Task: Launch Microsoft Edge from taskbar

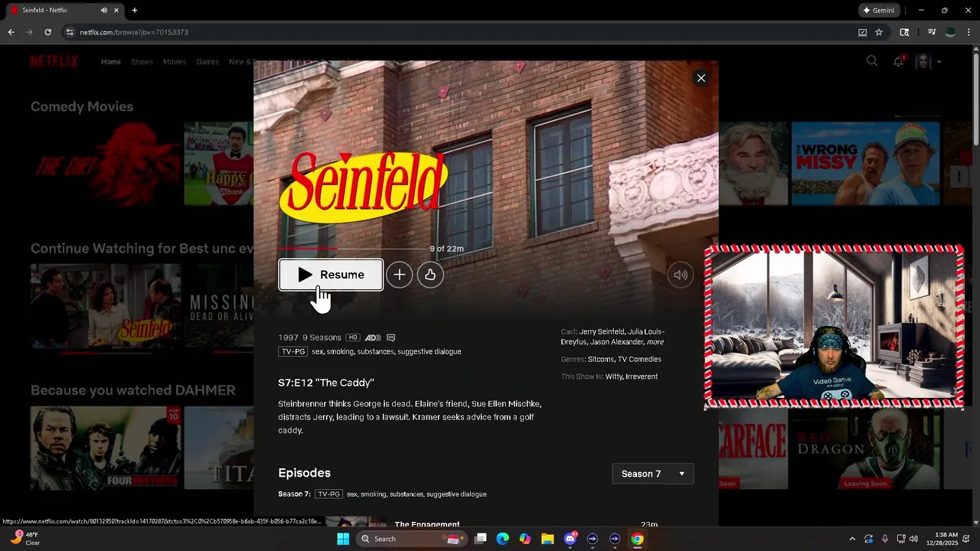Action: coord(502,539)
